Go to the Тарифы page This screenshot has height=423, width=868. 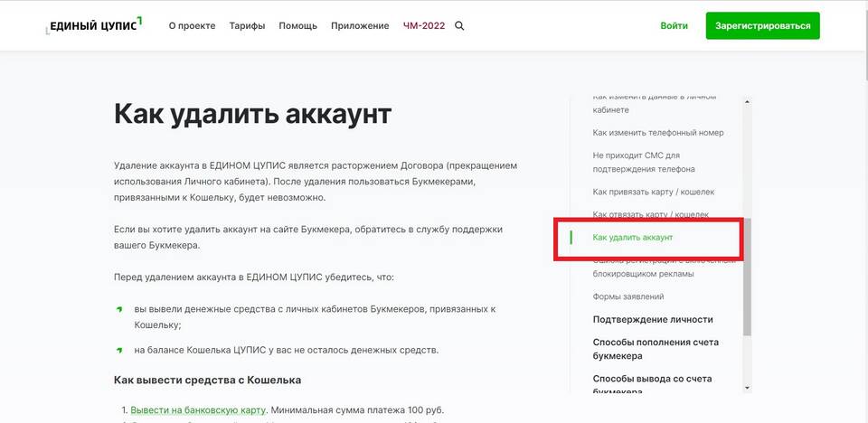(x=247, y=26)
